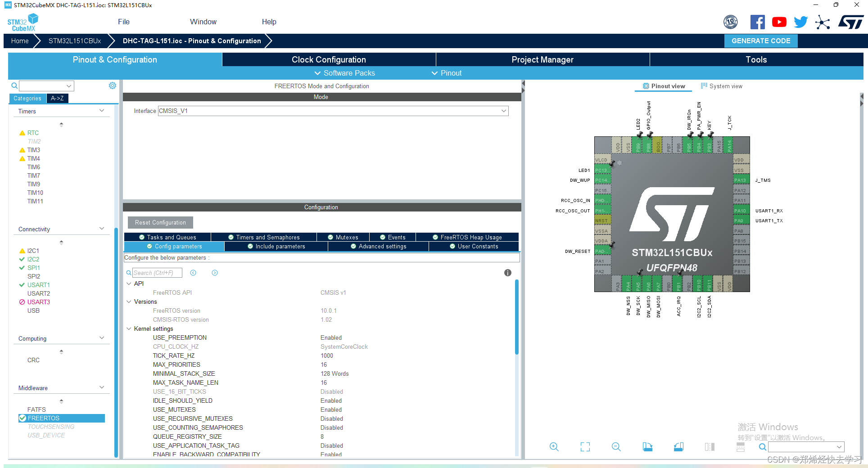Rotate the chip view counter-clockwise icon
The image size is (868, 468).
coord(678,447)
